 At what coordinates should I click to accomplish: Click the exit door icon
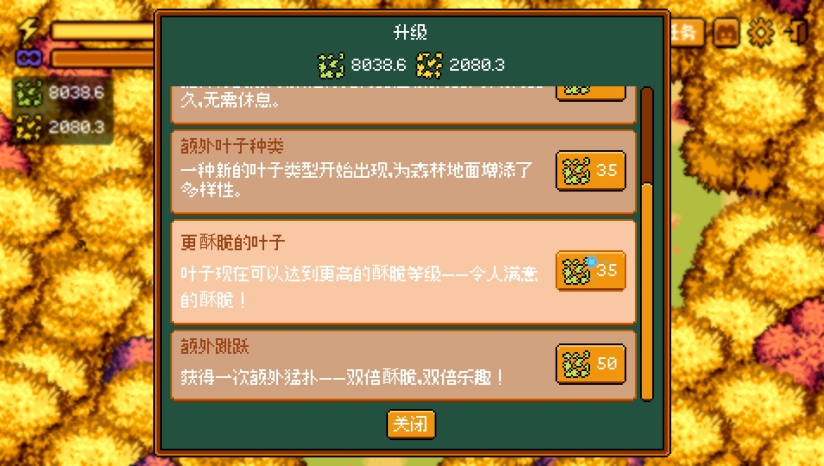click(796, 33)
